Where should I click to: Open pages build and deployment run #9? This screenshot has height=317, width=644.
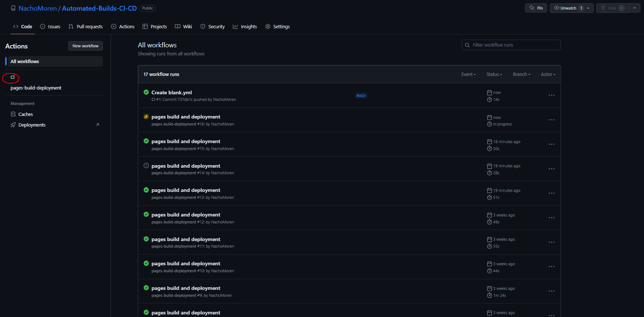[x=186, y=288]
